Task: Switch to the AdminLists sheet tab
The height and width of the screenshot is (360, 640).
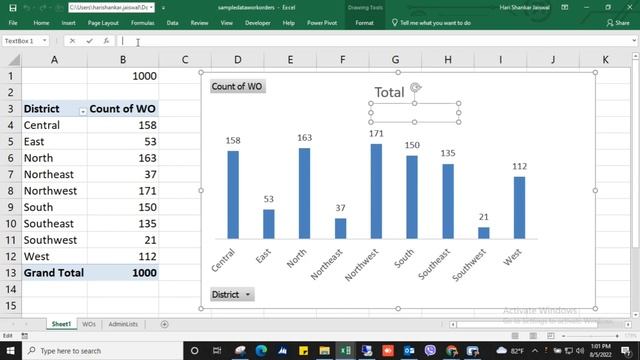Action: pyautogui.click(x=123, y=324)
